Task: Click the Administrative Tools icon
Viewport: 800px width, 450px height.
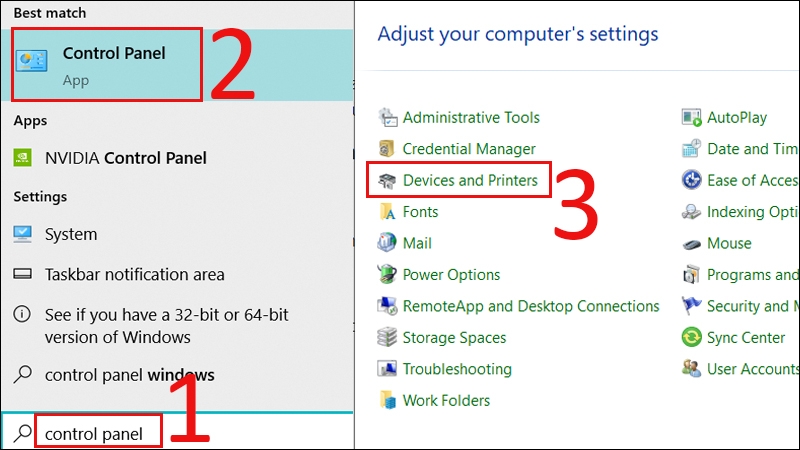Action: tap(388, 118)
